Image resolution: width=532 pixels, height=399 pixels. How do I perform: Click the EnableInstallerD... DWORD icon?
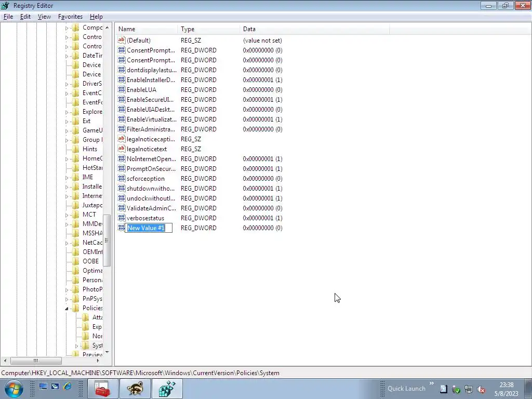(122, 79)
